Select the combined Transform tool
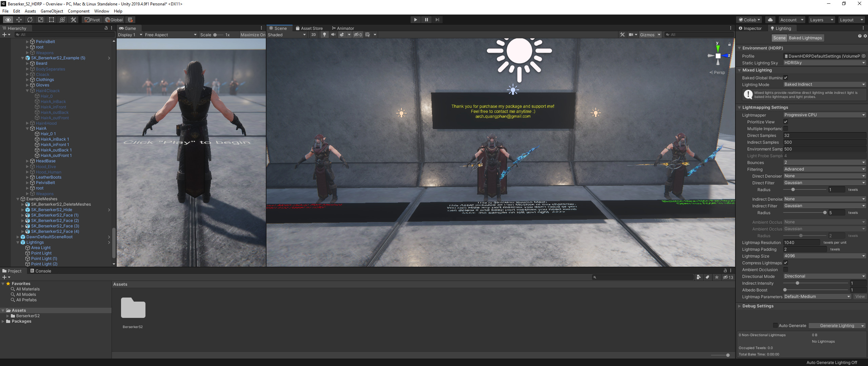The width and height of the screenshot is (868, 366). (x=62, y=20)
